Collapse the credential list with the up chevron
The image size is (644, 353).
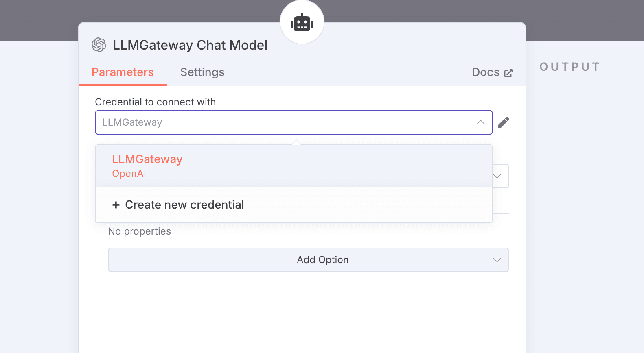[480, 122]
